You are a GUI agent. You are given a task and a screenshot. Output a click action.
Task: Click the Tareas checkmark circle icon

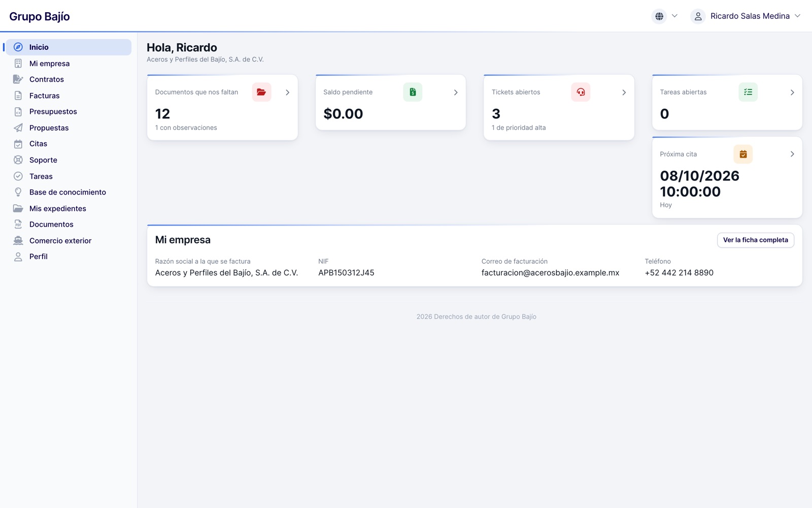coord(18,176)
